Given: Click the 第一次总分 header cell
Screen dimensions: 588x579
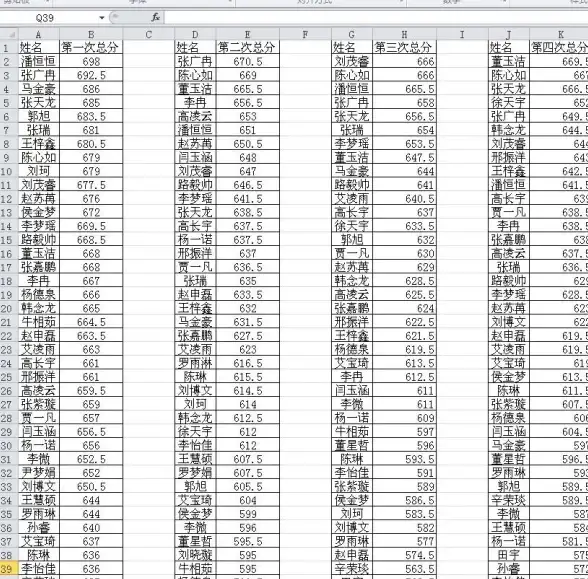Looking at the screenshot, I should click(x=91, y=47).
